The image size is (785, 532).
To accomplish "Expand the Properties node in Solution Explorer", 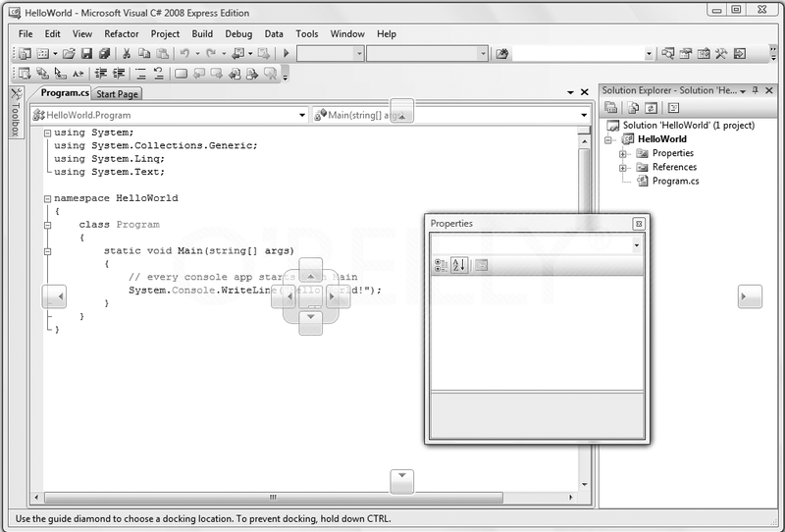I will pos(623,154).
